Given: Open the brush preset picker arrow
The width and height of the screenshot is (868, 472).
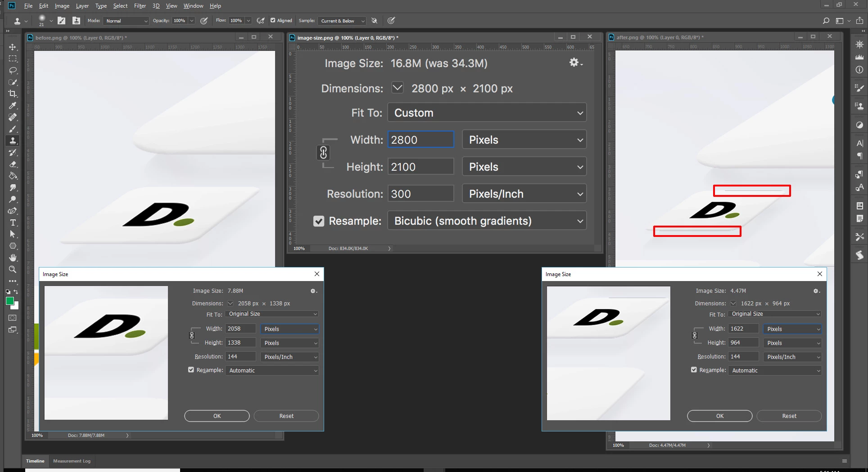Looking at the screenshot, I should (x=51, y=21).
